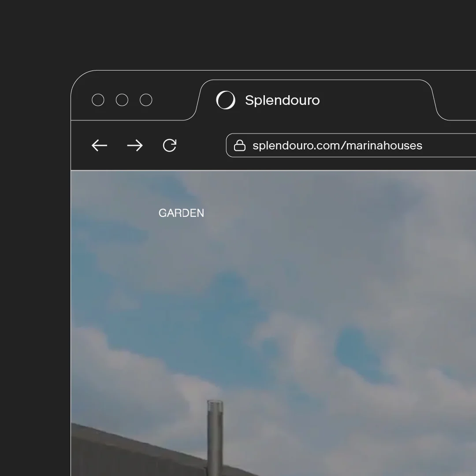Viewport: 476px width, 476px height.
Task: Click the first window control circle
Action: click(x=98, y=100)
